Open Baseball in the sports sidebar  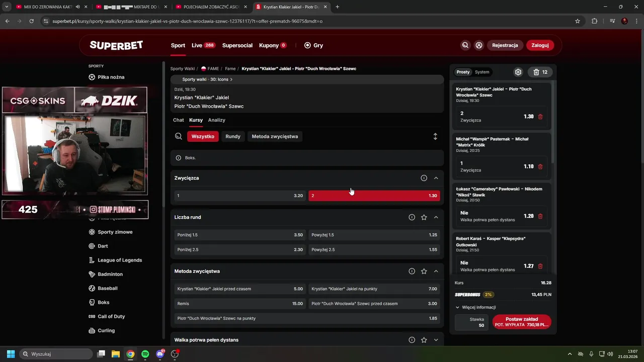103,288
